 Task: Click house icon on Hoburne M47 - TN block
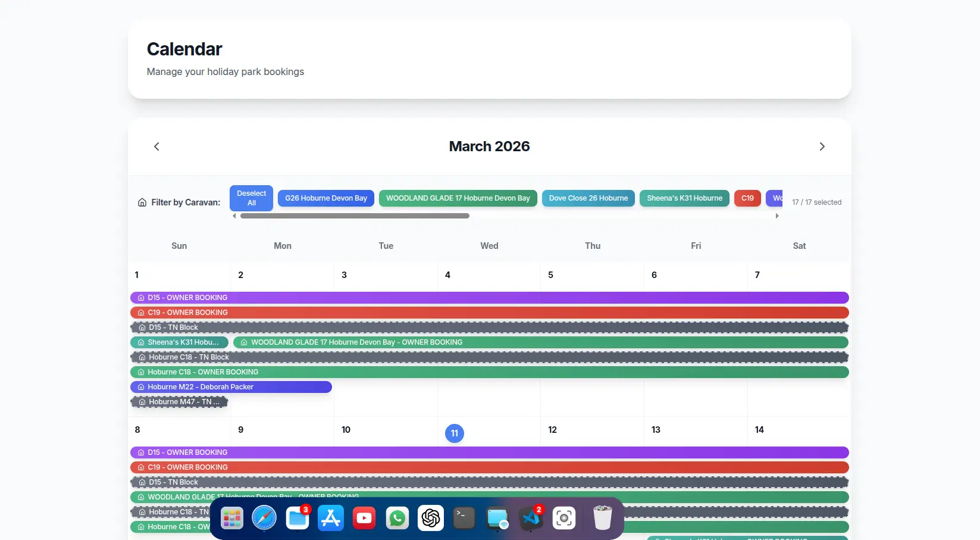click(x=142, y=402)
